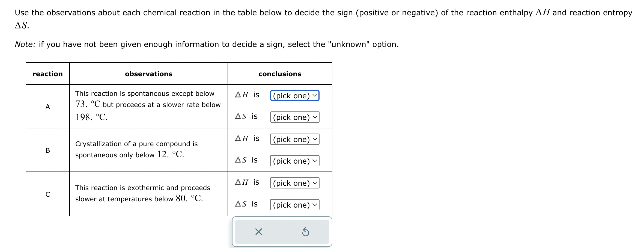644x248 pixels.
Task: Open the ΔS dropdown for reaction A
Action: pos(294,117)
